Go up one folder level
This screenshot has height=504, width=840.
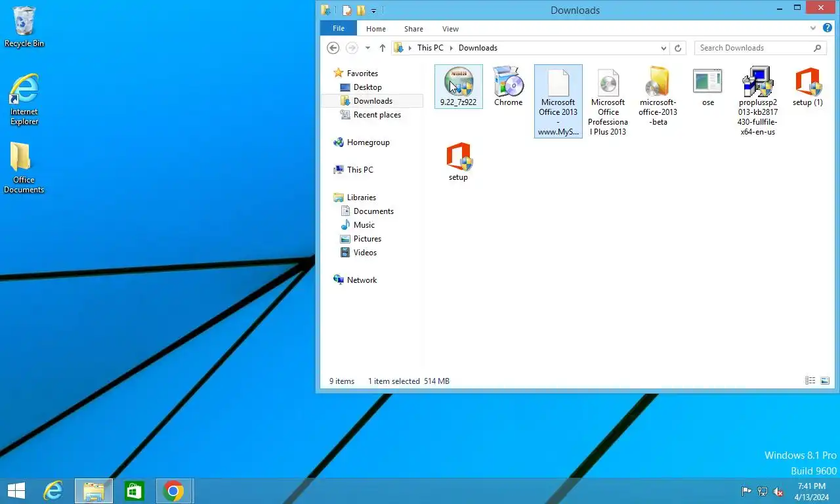[x=383, y=48]
